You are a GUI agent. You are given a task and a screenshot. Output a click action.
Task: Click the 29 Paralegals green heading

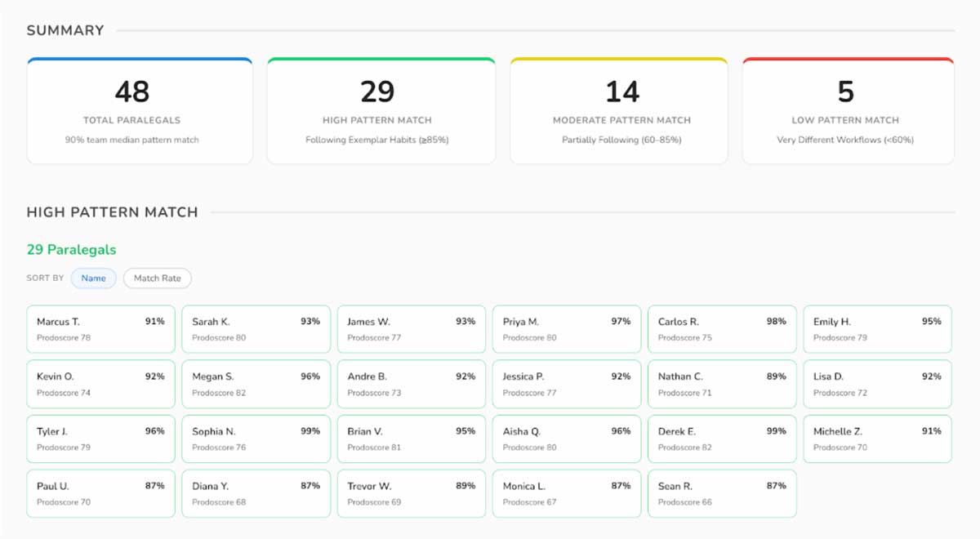[x=72, y=250]
